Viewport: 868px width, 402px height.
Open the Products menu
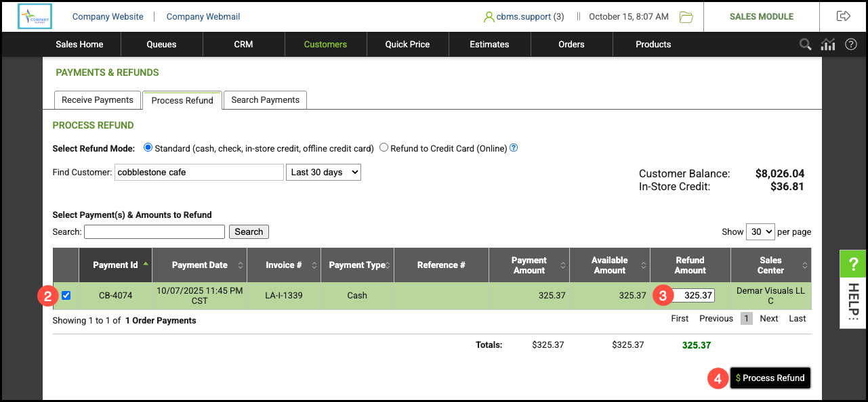coord(653,44)
